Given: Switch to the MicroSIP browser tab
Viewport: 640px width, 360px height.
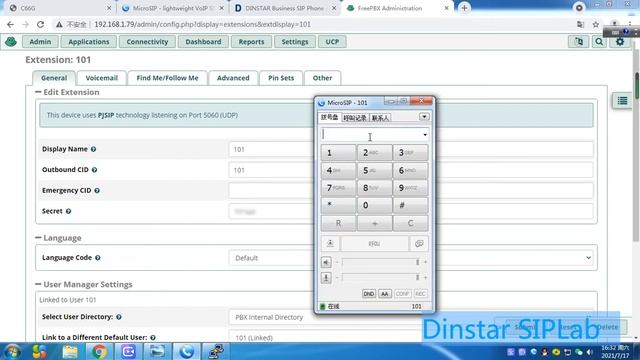Looking at the screenshot, I should click(x=173, y=8).
